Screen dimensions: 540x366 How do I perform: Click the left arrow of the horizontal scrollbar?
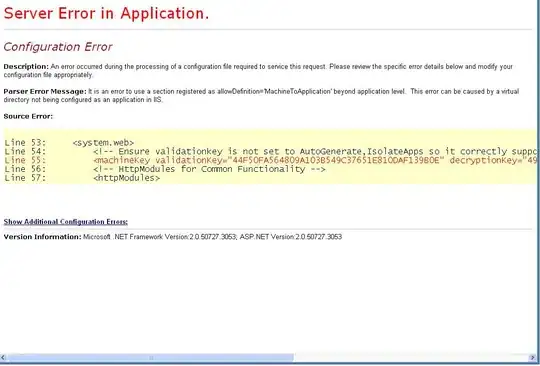[x=3, y=358]
